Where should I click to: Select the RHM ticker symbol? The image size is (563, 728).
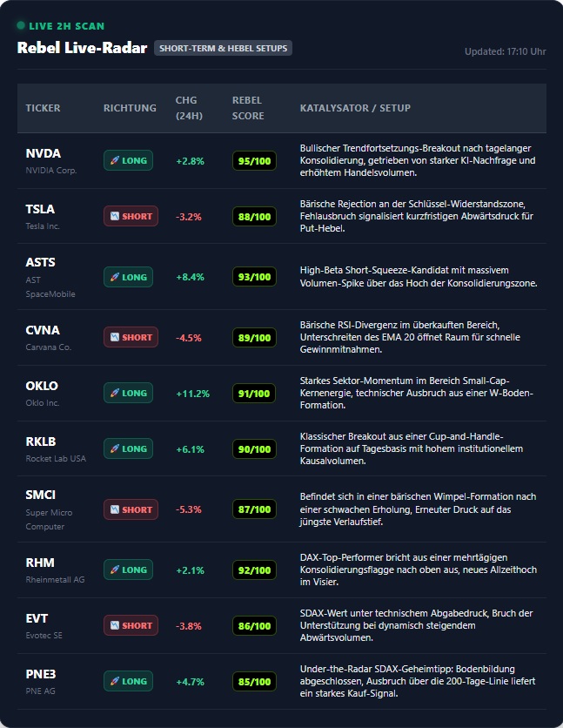click(40, 563)
